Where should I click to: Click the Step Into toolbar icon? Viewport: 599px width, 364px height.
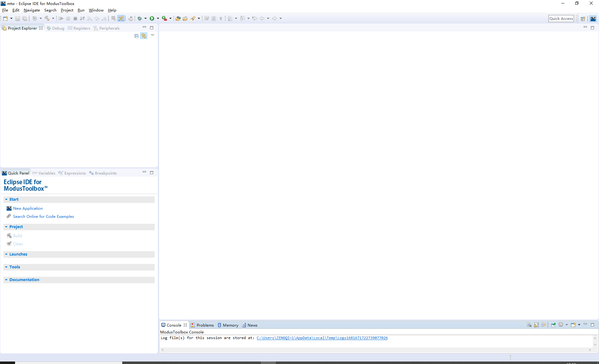(x=90, y=18)
